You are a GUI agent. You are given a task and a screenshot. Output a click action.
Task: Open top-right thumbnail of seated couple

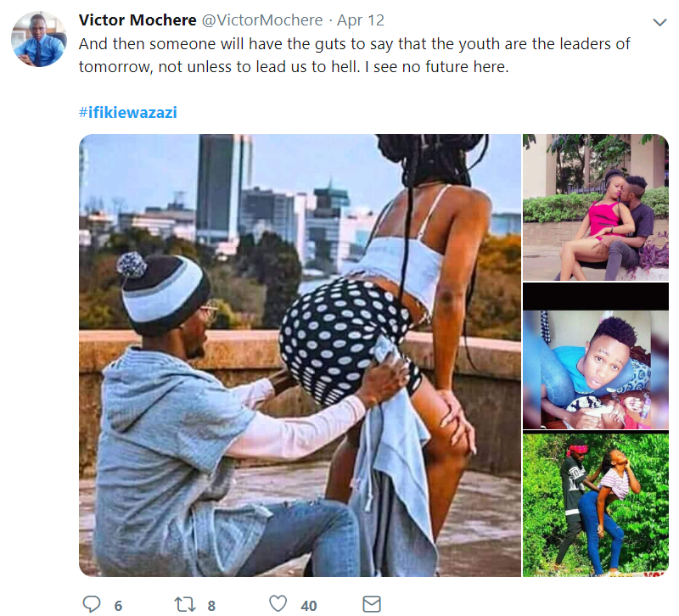[x=595, y=207]
